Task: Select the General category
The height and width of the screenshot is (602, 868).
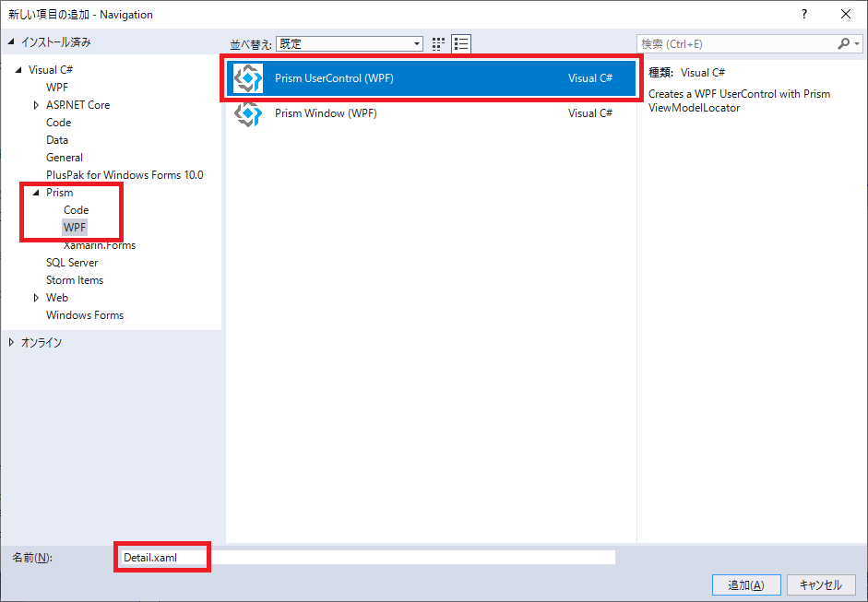Action: point(65,157)
